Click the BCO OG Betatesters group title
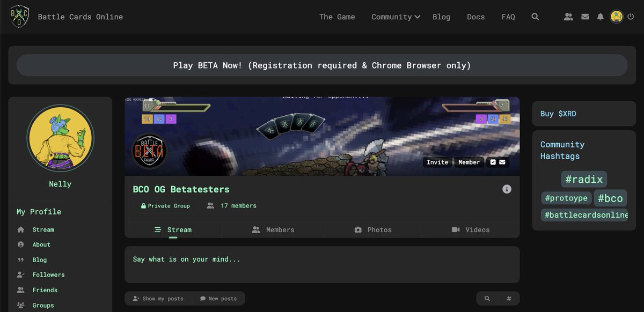Screen dimensions: 644x312 click(x=181, y=189)
